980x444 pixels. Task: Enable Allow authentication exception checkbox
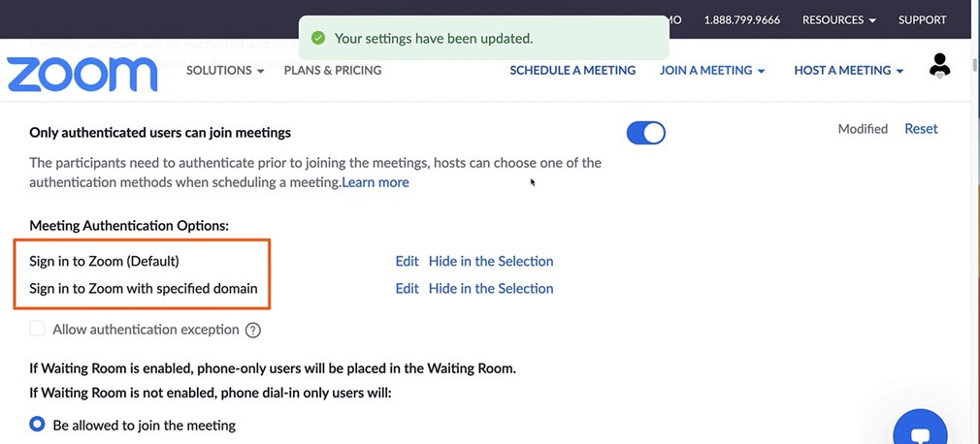pyautogui.click(x=38, y=329)
